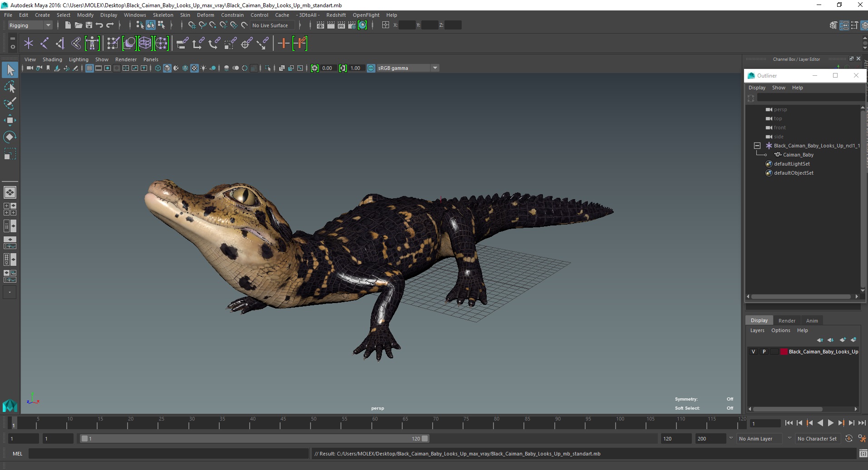Click the Snap to grids magnet icon

coord(192,25)
